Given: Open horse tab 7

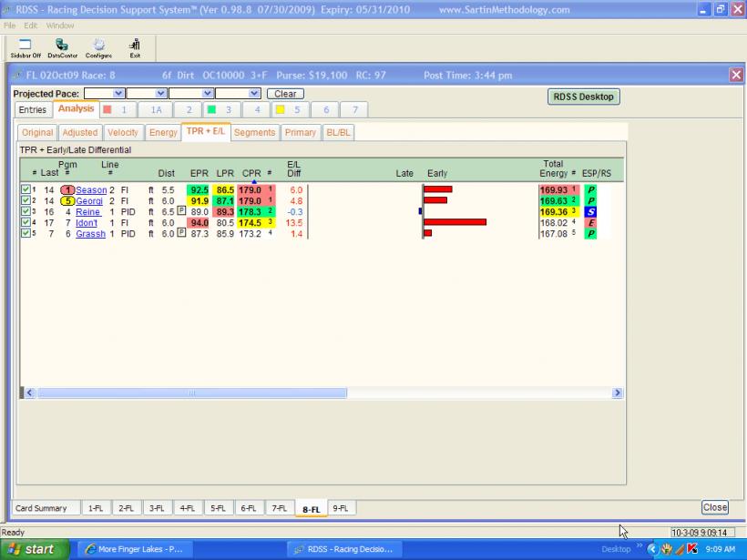Looking at the screenshot, I should (355, 110).
